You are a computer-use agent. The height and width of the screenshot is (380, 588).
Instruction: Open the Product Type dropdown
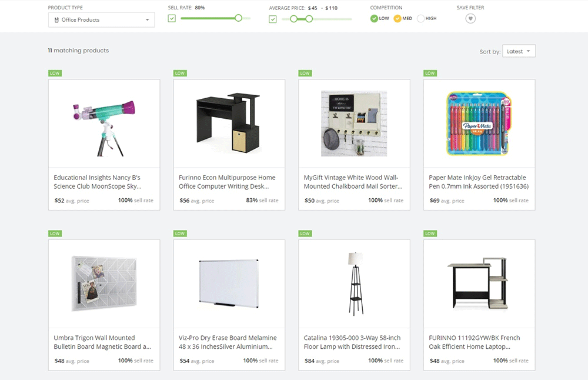click(x=101, y=20)
